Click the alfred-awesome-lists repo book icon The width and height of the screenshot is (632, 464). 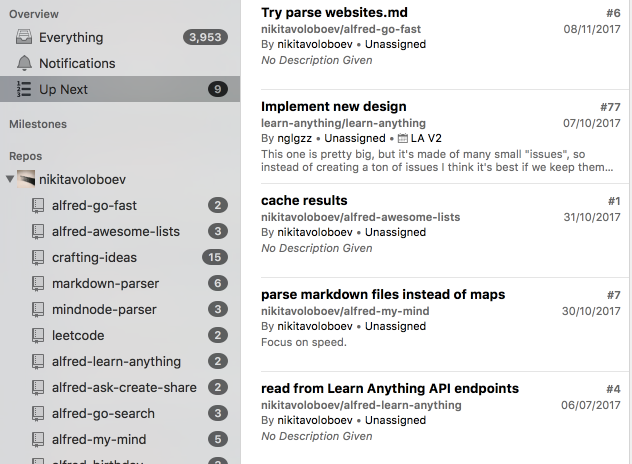[x=38, y=231]
